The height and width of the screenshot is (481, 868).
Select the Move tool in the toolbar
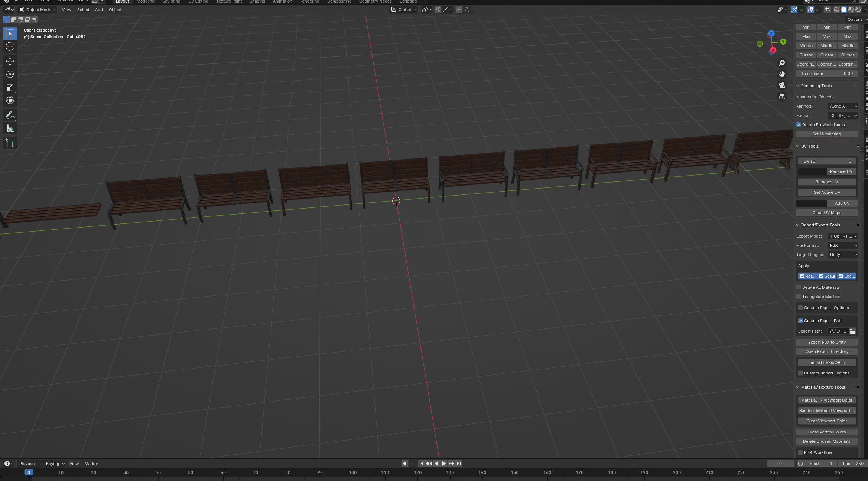[10, 61]
